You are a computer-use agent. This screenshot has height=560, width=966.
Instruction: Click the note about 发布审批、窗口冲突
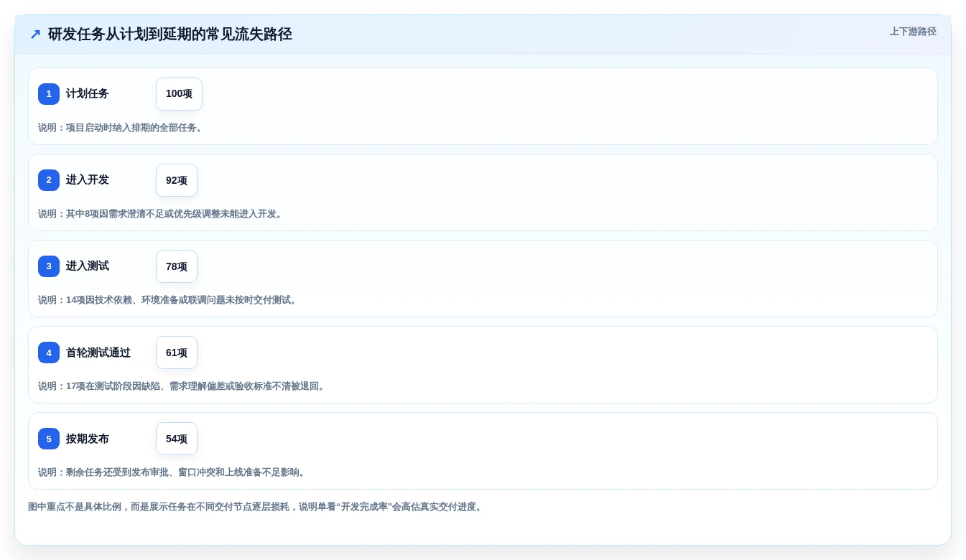tap(173, 472)
